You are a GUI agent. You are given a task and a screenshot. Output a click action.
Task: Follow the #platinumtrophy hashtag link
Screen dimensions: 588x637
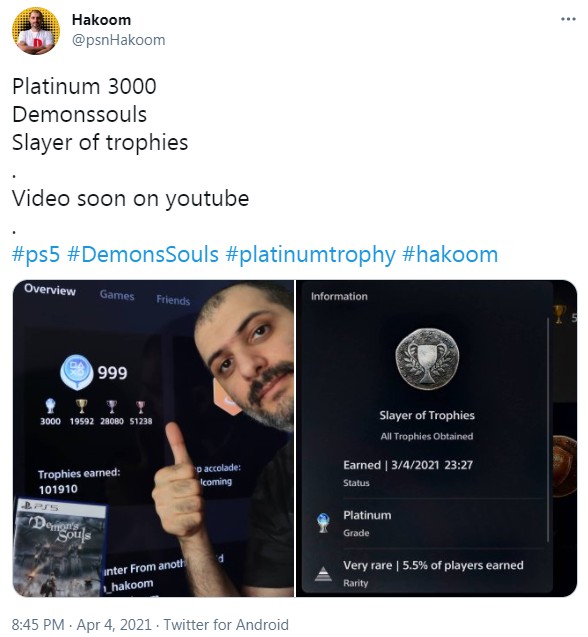pyautogui.click(x=310, y=255)
